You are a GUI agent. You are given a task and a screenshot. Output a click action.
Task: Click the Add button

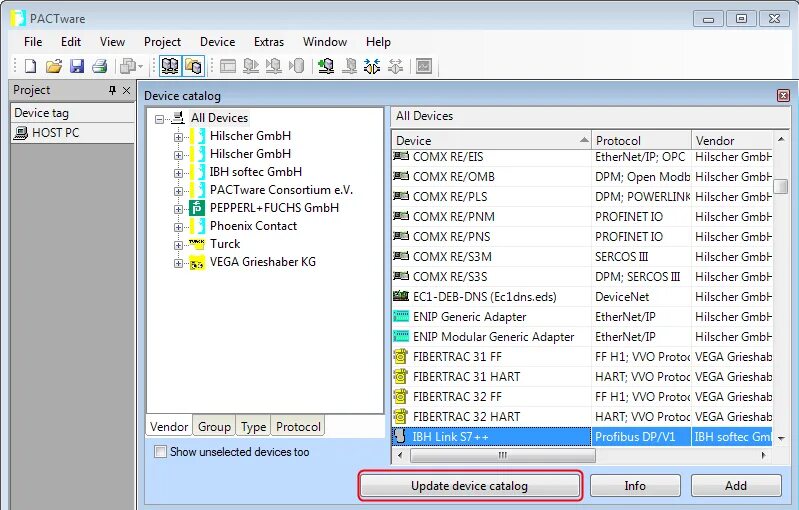736,486
